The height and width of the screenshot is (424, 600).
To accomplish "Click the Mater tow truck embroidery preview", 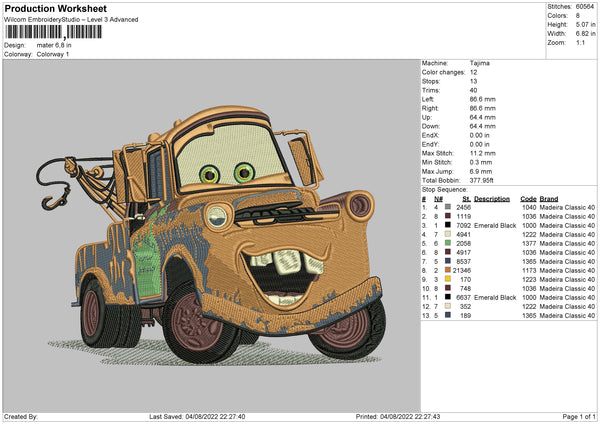I will point(211,236).
